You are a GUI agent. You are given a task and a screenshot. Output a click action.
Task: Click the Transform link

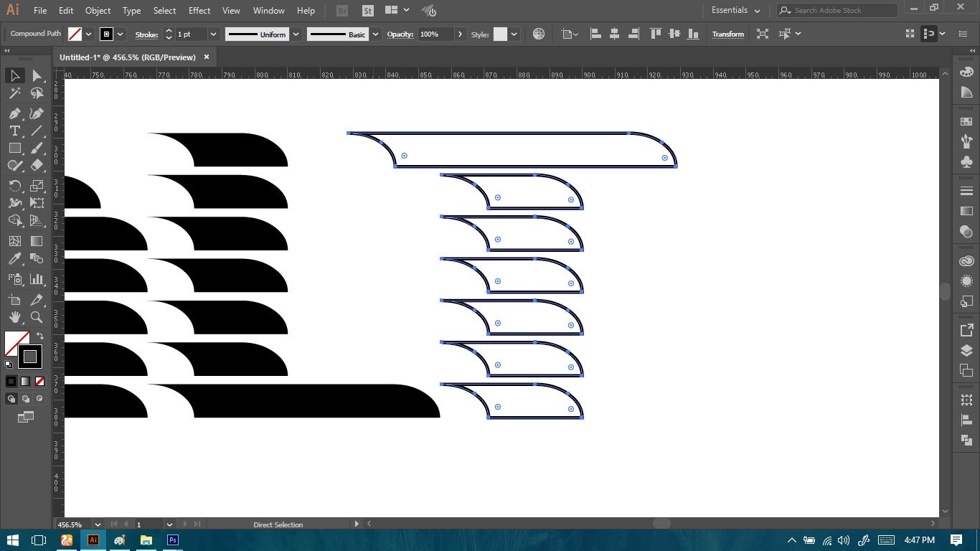727,34
